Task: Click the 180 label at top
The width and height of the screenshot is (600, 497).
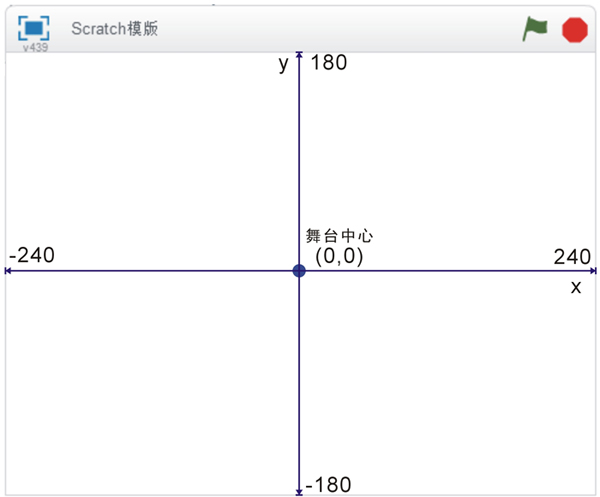Action: 329,63
